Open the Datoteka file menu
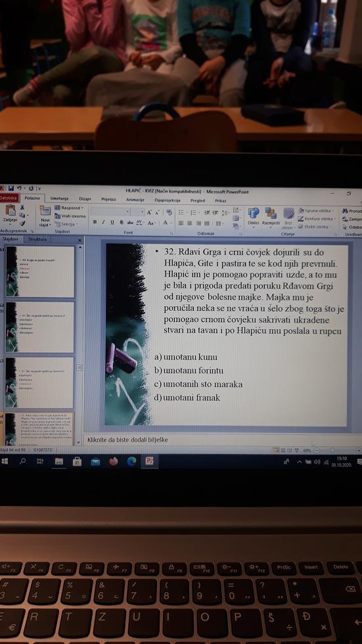The width and height of the screenshot is (362, 644). (9, 198)
